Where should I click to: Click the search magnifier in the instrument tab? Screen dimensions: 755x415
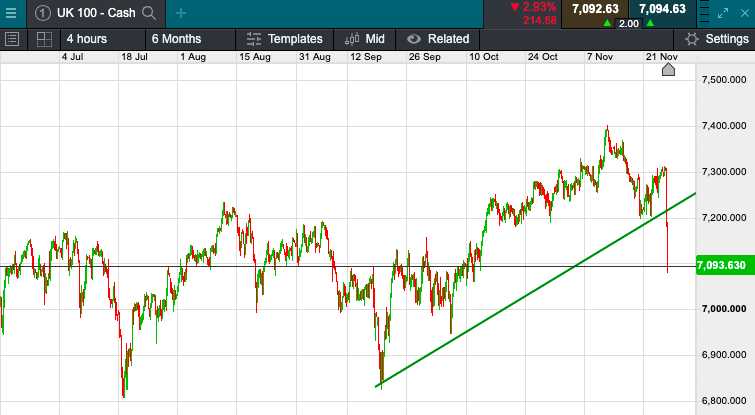[x=149, y=13]
